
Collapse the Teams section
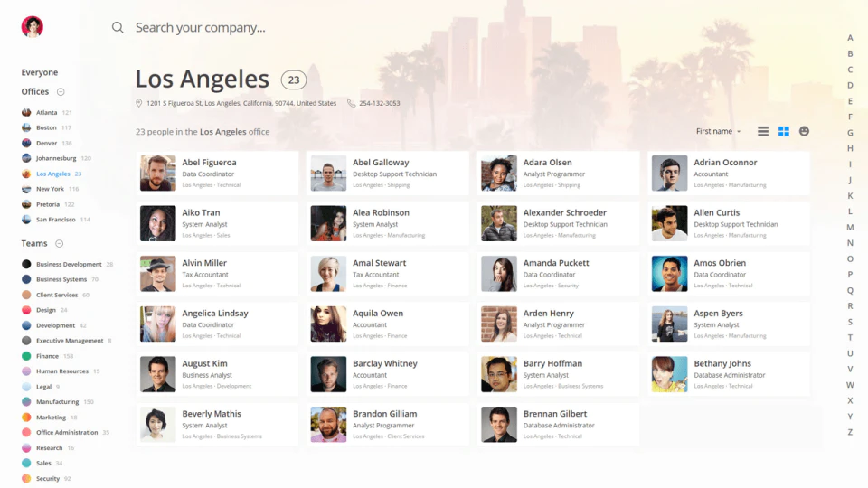pos(60,243)
